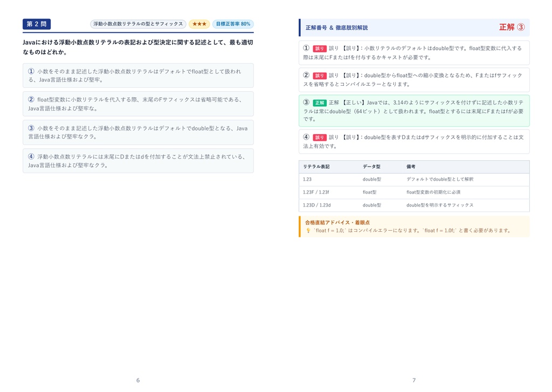Click the リテラル表記 column header
This screenshot has height=392, width=552.
(x=316, y=167)
